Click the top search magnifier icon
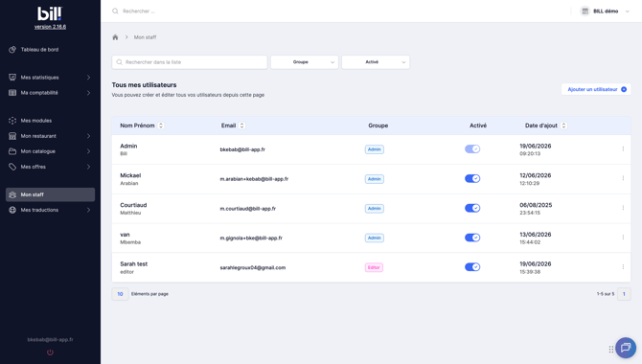This screenshot has width=642, height=364. 115,11
